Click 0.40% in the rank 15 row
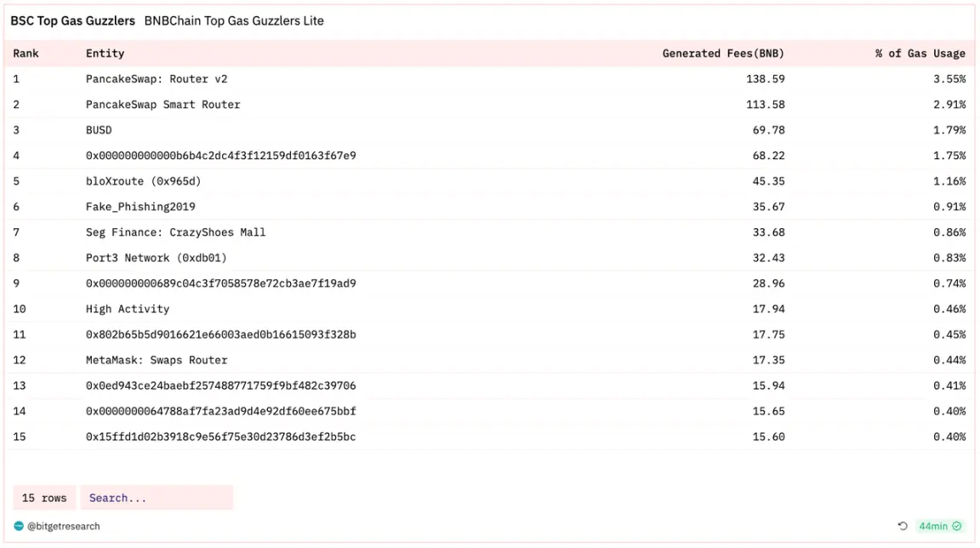Image resolution: width=980 pixels, height=548 pixels. [949, 437]
